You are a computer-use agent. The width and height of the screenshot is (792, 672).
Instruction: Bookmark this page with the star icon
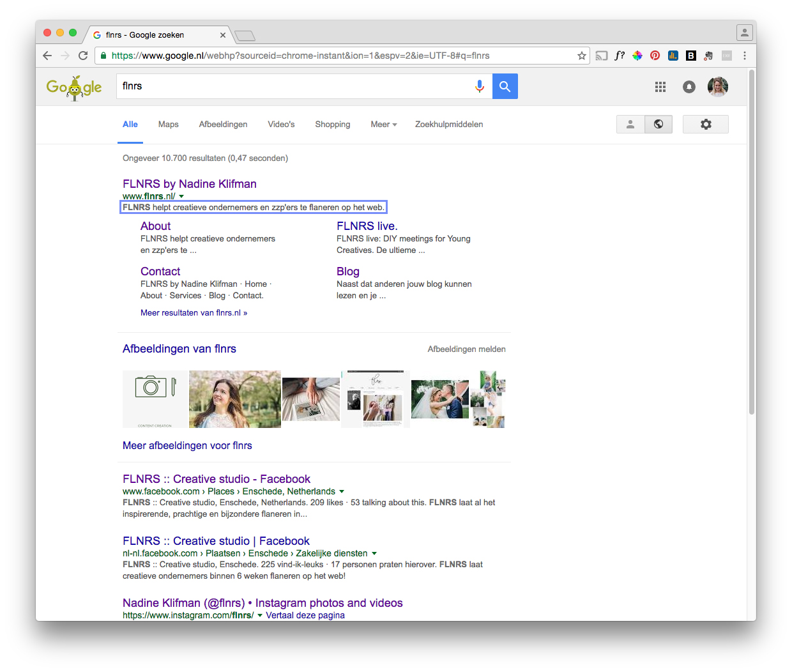click(x=581, y=56)
